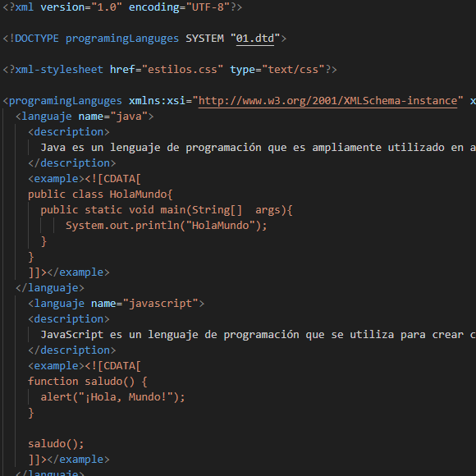Click the "function saludo() {" line
Image resolution: width=476 pixels, height=476 pixels.
88,382
